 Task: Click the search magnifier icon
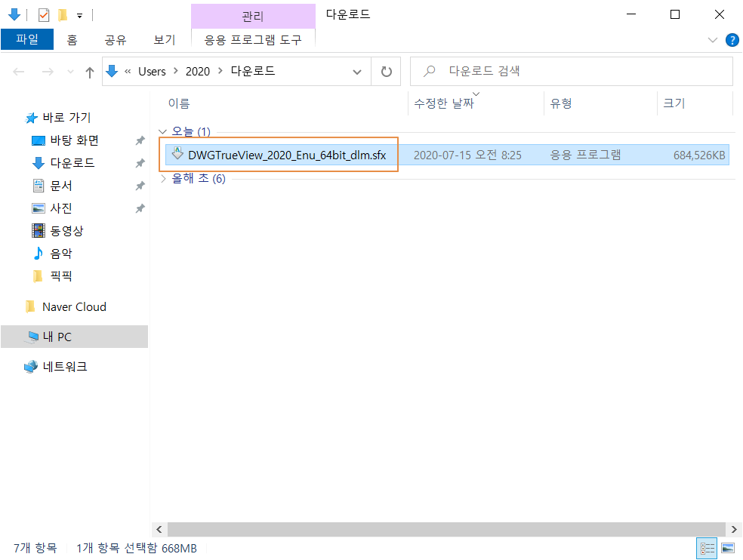point(430,71)
